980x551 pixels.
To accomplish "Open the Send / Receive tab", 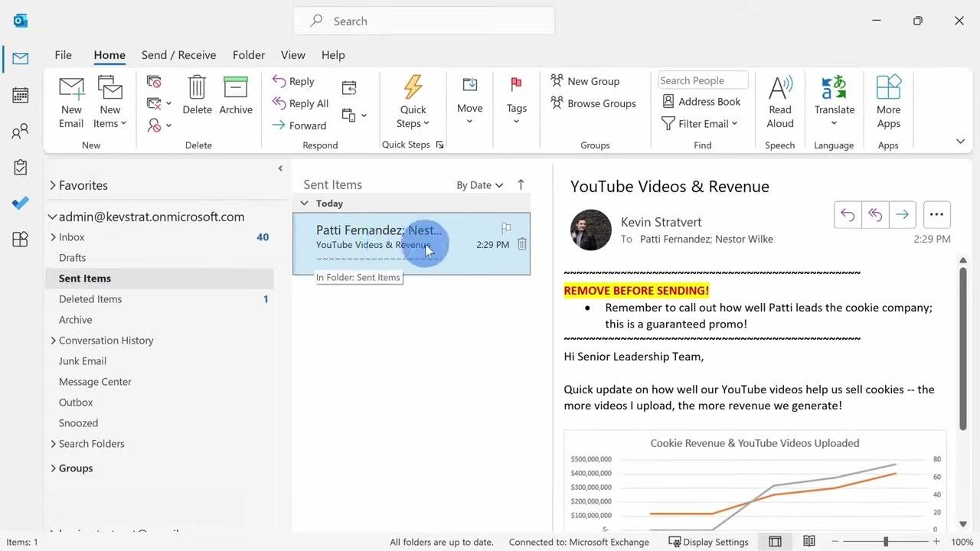I will 178,55.
